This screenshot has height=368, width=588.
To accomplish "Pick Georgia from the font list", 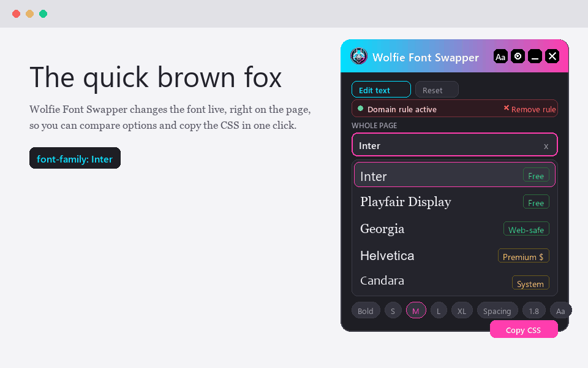I will coord(454,229).
